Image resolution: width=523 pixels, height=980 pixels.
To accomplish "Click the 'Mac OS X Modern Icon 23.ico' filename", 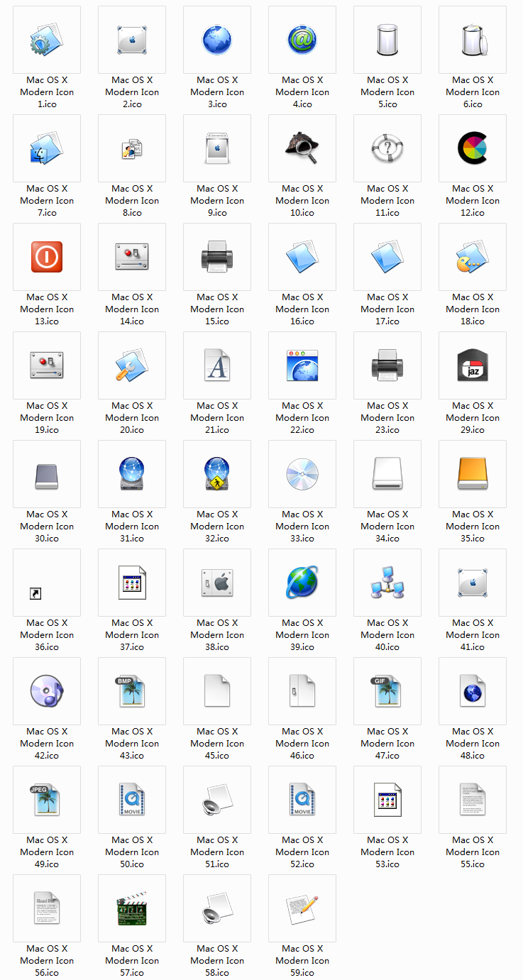I will [387, 418].
